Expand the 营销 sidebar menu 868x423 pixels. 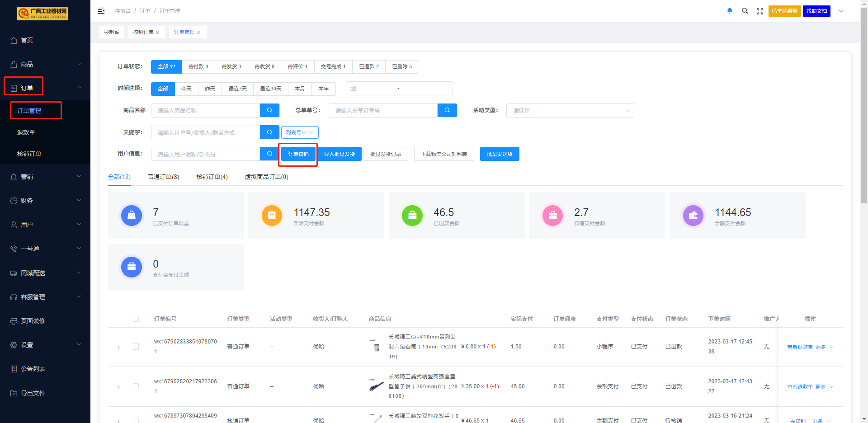click(x=45, y=177)
